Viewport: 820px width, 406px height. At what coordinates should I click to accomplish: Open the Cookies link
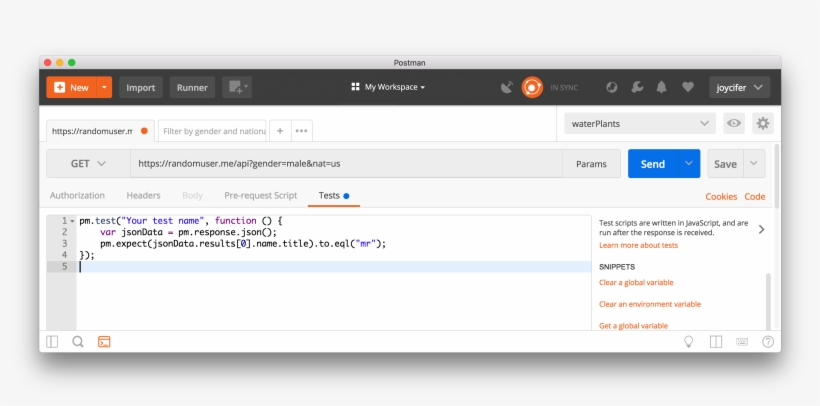[x=721, y=197]
